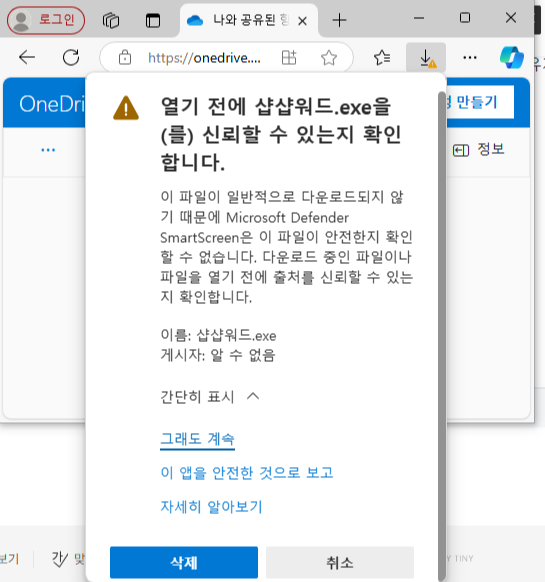
Task: Minimize the Edge browser window
Action: 419,18
